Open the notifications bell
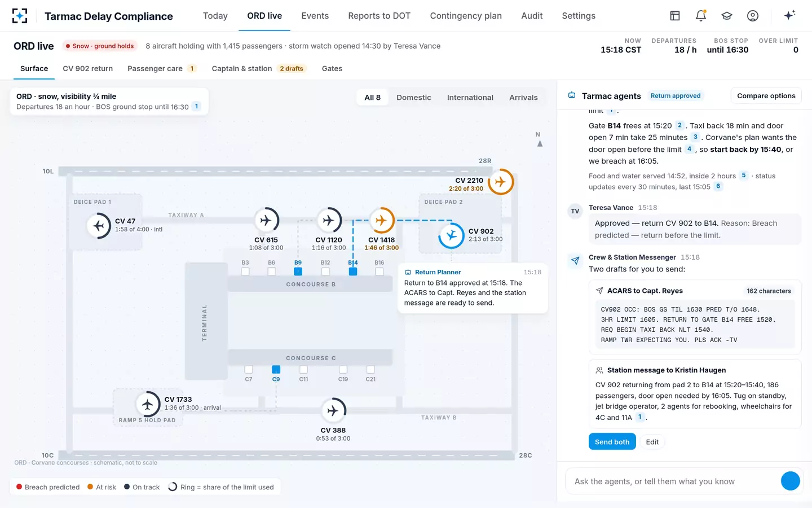Image resolution: width=812 pixels, height=508 pixels. (x=701, y=16)
